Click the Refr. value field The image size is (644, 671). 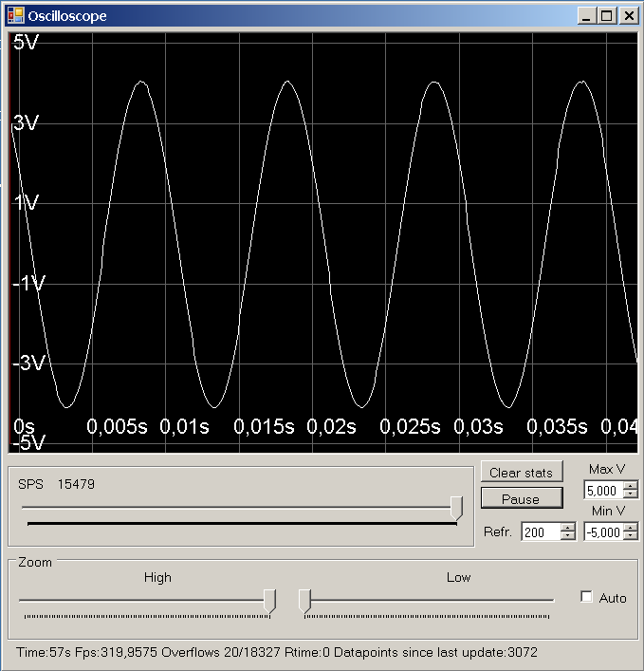click(x=541, y=532)
